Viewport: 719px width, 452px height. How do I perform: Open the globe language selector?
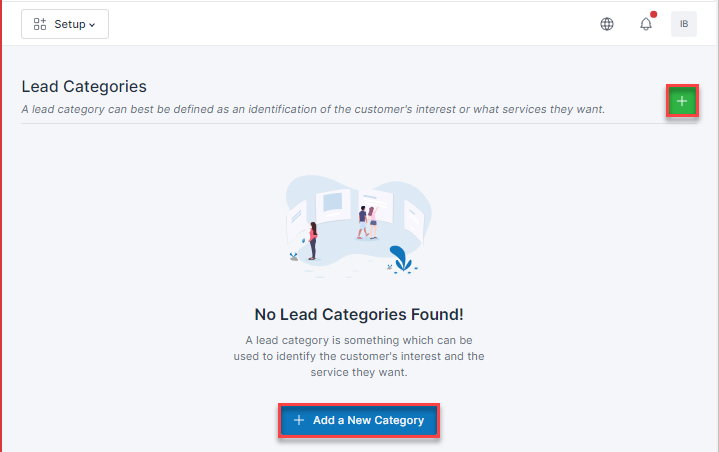(607, 24)
